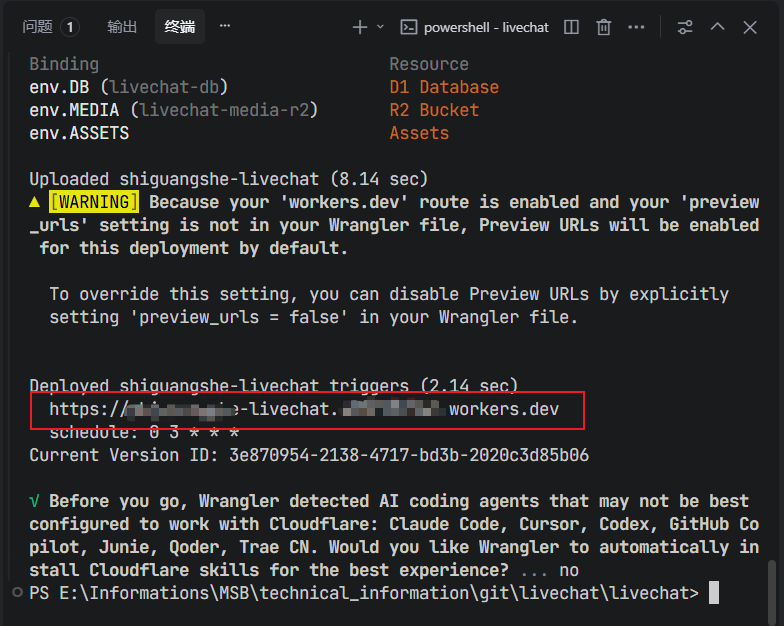Open the deployed workers.dev URL
Screen dimensions: 784x626
point(304,410)
